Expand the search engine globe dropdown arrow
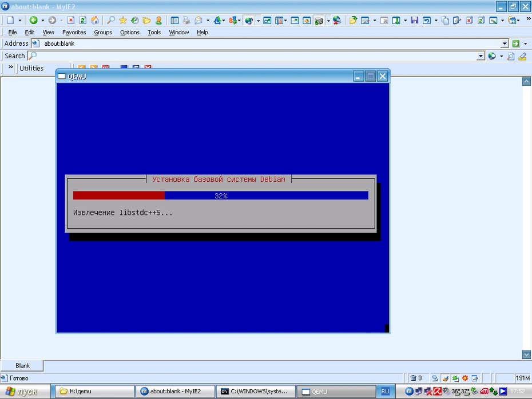The height and width of the screenshot is (399, 532). (502, 56)
